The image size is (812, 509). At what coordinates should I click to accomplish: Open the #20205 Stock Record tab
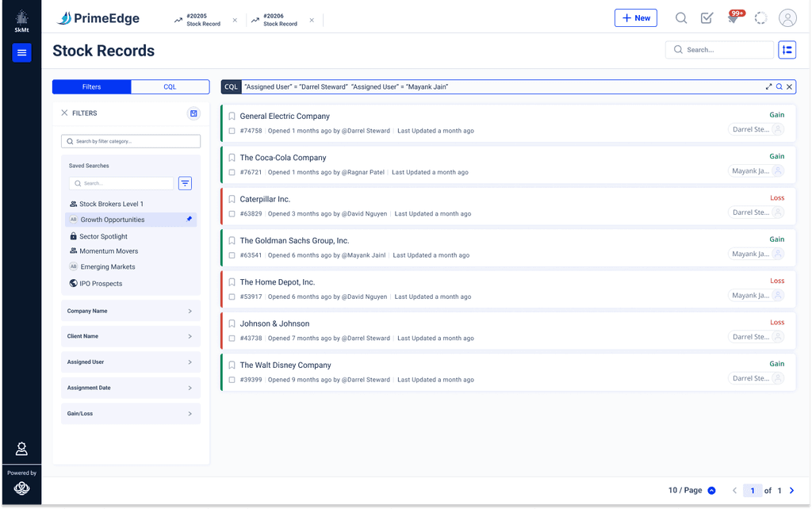click(197, 20)
